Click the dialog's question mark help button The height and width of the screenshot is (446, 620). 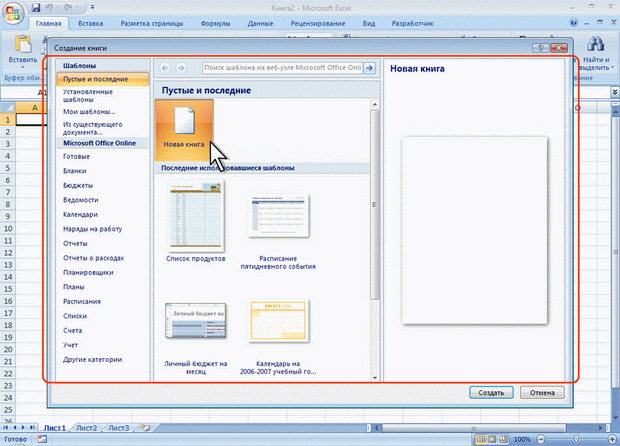click(540, 48)
